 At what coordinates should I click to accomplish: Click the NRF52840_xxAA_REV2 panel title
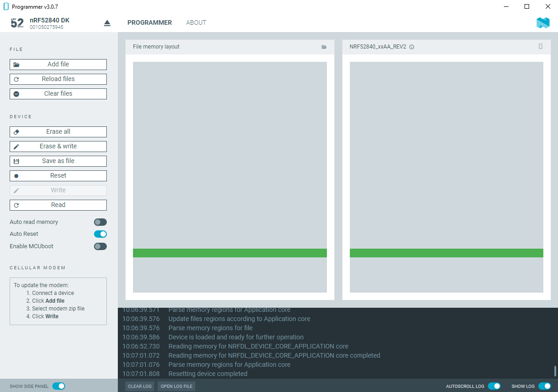(378, 47)
